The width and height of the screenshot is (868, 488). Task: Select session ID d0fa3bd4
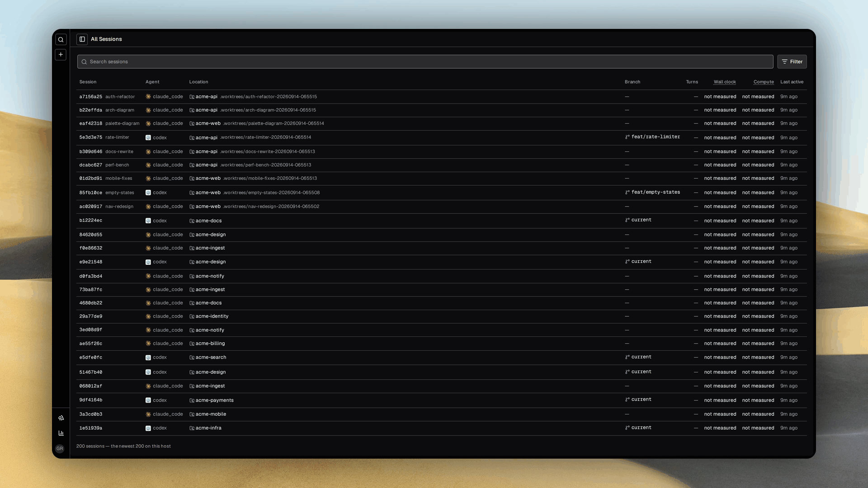pyautogui.click(x=91, y=276)
